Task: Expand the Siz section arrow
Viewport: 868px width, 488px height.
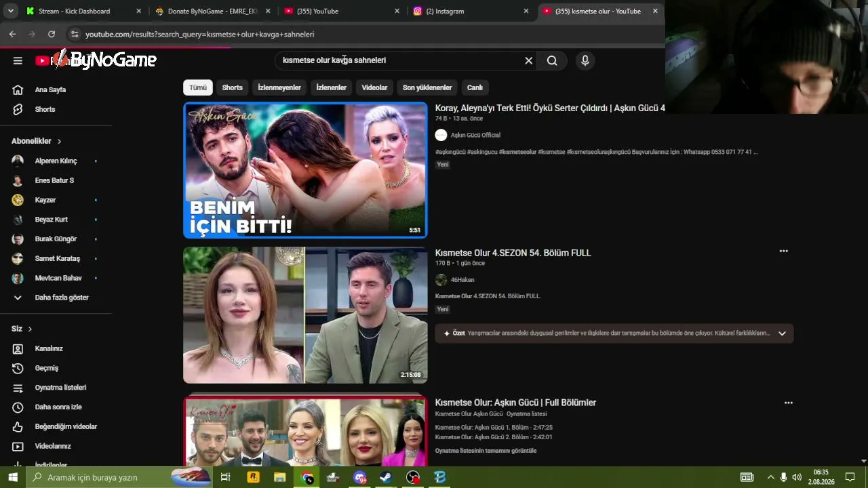Action: point(30,329)
